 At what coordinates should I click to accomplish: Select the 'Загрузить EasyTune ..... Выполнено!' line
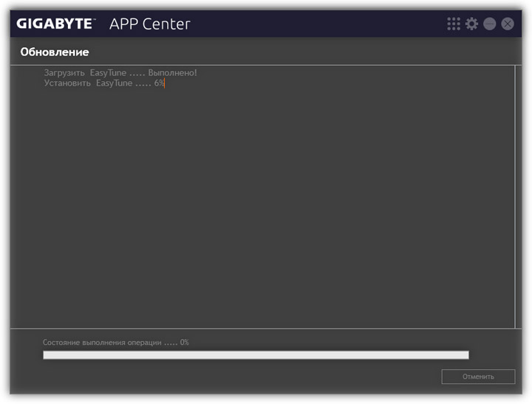click(x=120, y=72)
